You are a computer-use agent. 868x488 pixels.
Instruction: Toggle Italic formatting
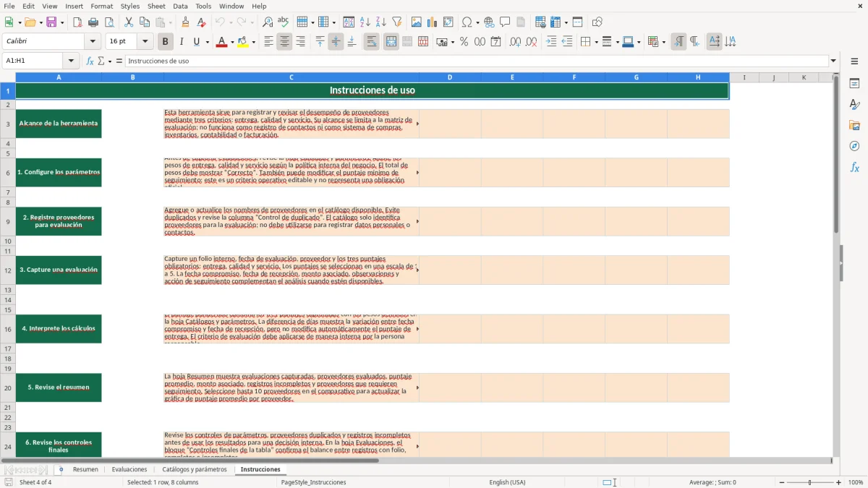pyautogui.click(x=181, y=42)
